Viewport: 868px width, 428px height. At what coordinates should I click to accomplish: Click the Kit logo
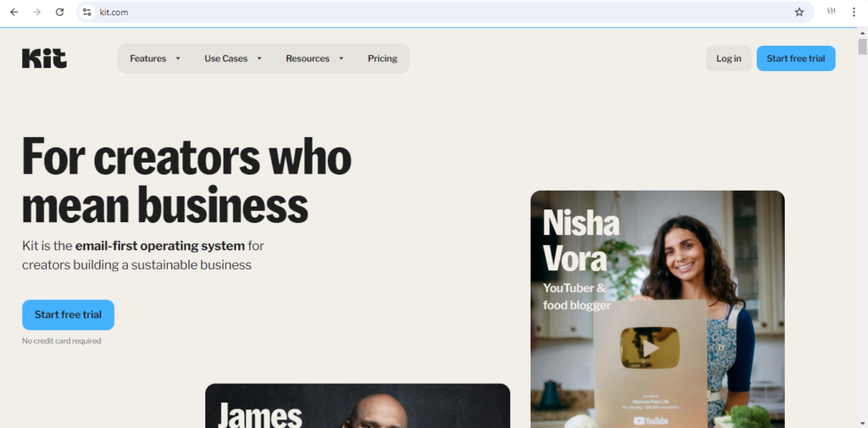44,58
